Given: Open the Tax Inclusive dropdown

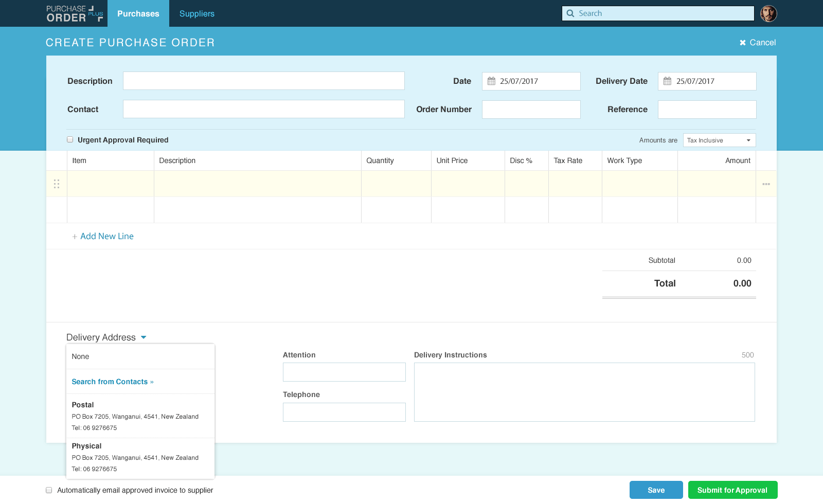Looking at the screenshot, I should 719,140.
